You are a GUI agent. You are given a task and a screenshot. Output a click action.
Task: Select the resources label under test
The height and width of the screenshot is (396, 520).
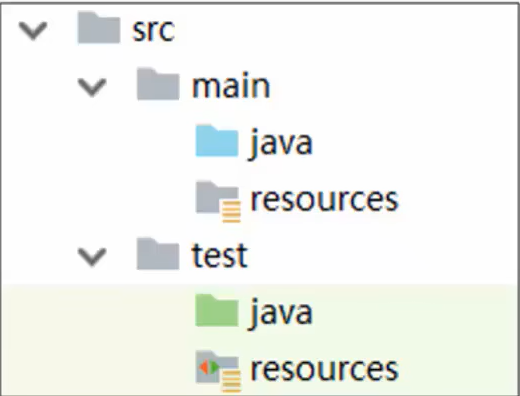pos(325,369)
